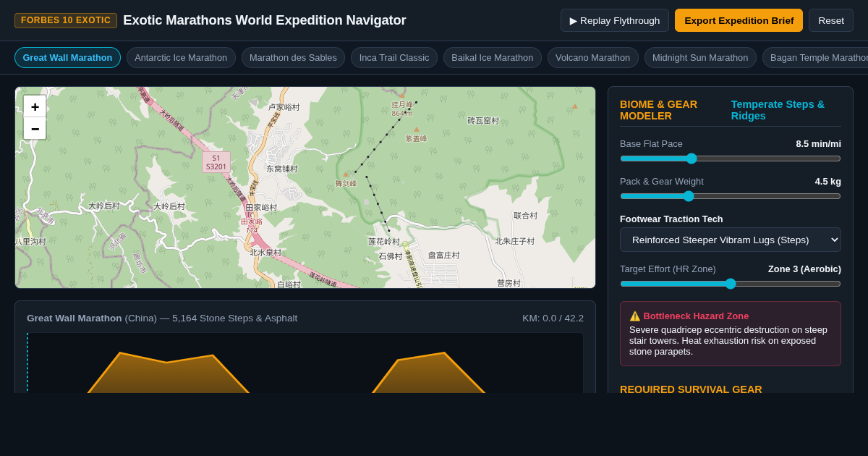The height and width of the screenshot is (456, 868).
Task: Click the REQUIRED SURVIVAL GEAR heading
Action: tap(691, 389)
